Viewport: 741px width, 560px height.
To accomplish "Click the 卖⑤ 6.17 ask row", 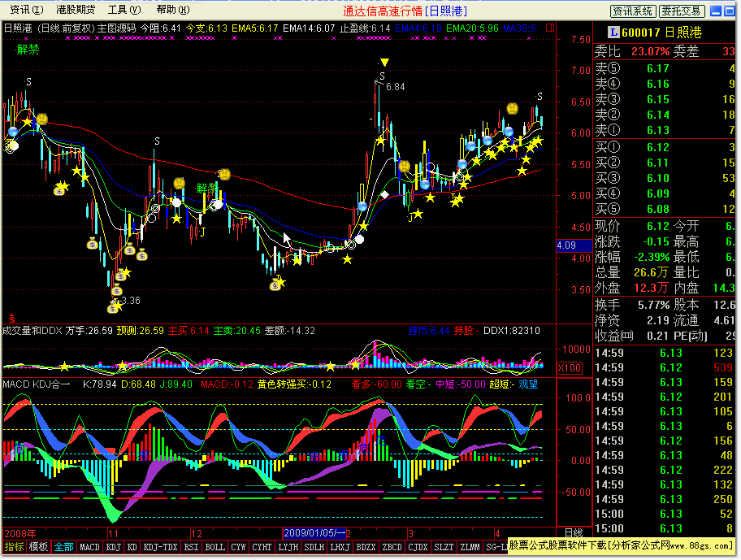I will (x=664, y=68).
